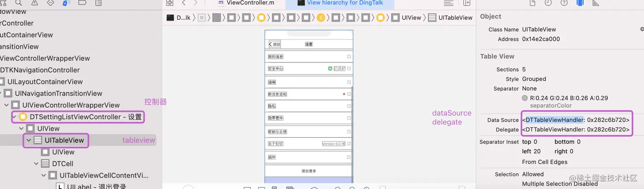Open the editor options lines icon

point(448,3)
